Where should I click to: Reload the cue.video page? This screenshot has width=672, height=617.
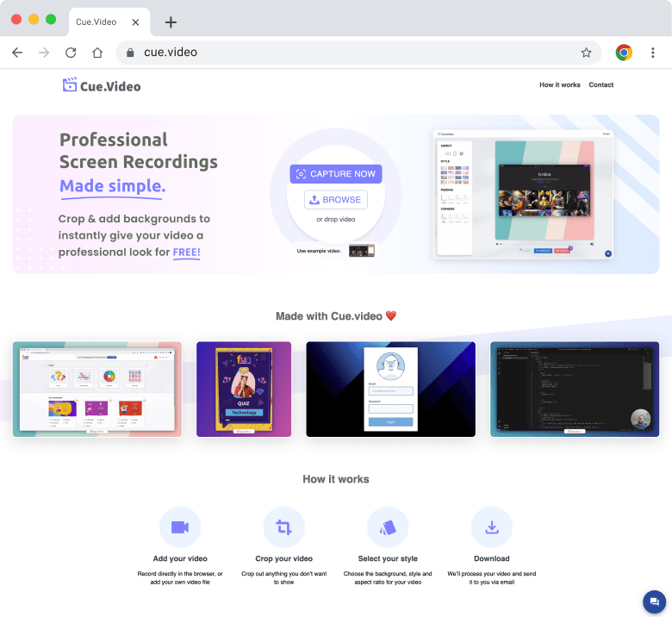click(x=71, y=53)
